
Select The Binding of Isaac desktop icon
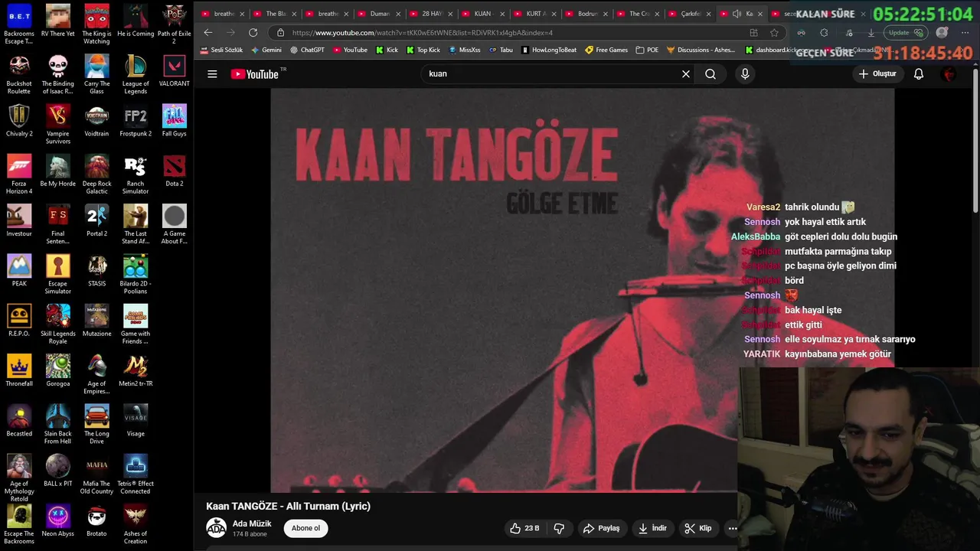tap(58, 75)
